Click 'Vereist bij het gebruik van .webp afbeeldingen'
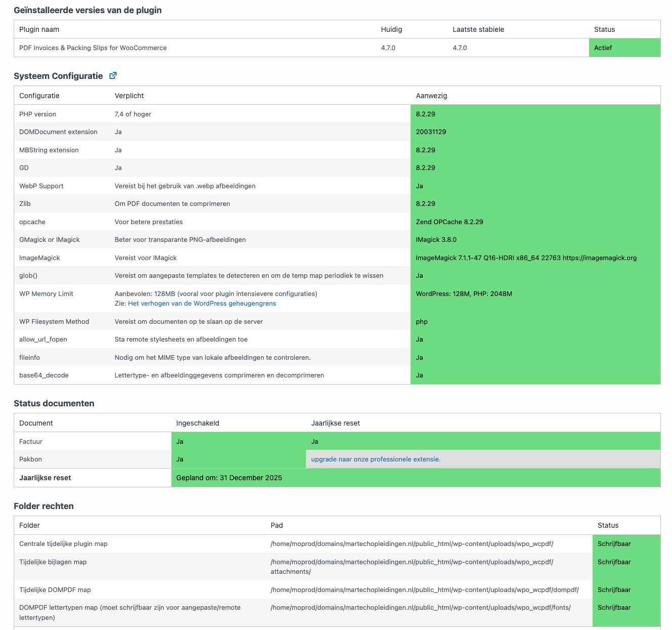 185,186
